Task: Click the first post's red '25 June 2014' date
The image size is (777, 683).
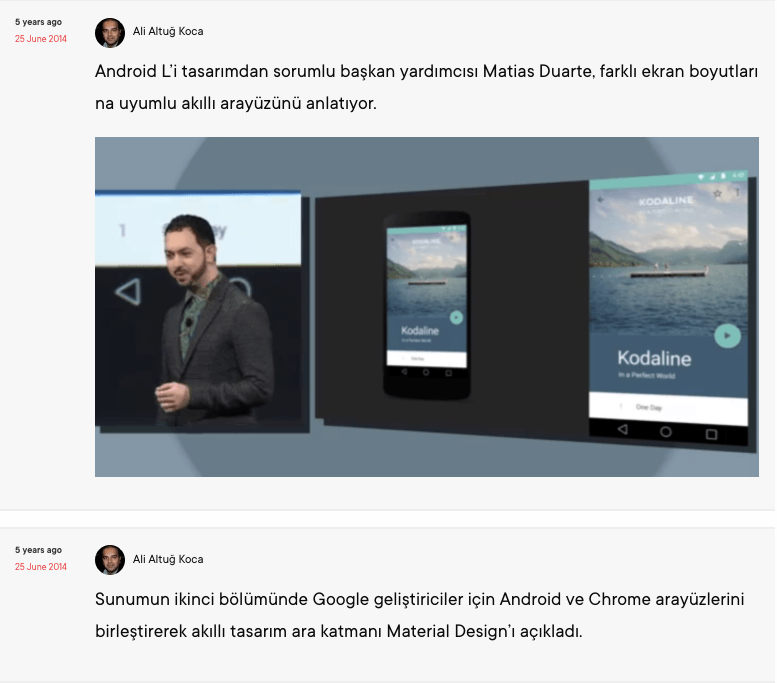Action: point(40,39)
